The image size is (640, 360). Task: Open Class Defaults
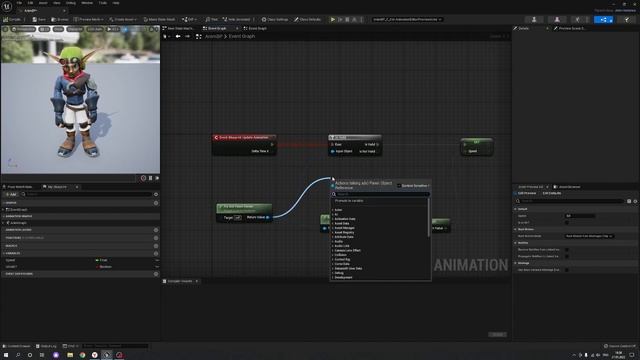[308, 19]
